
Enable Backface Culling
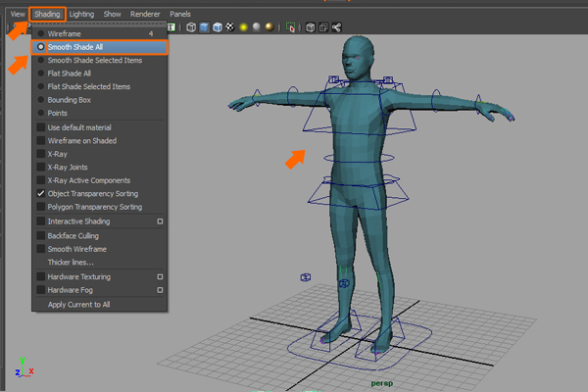pyautogui.click(x=41, y=236)
